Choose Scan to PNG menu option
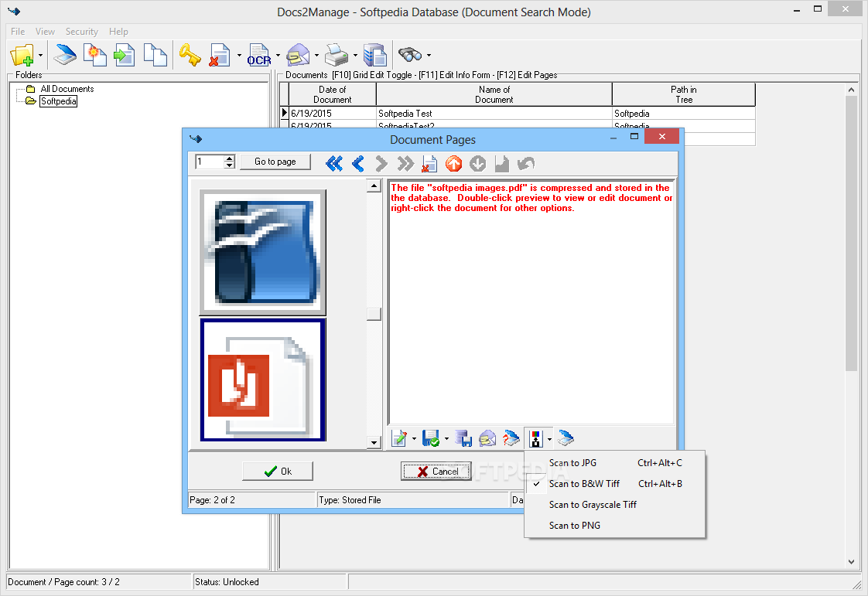 click(x=615, y=526)
